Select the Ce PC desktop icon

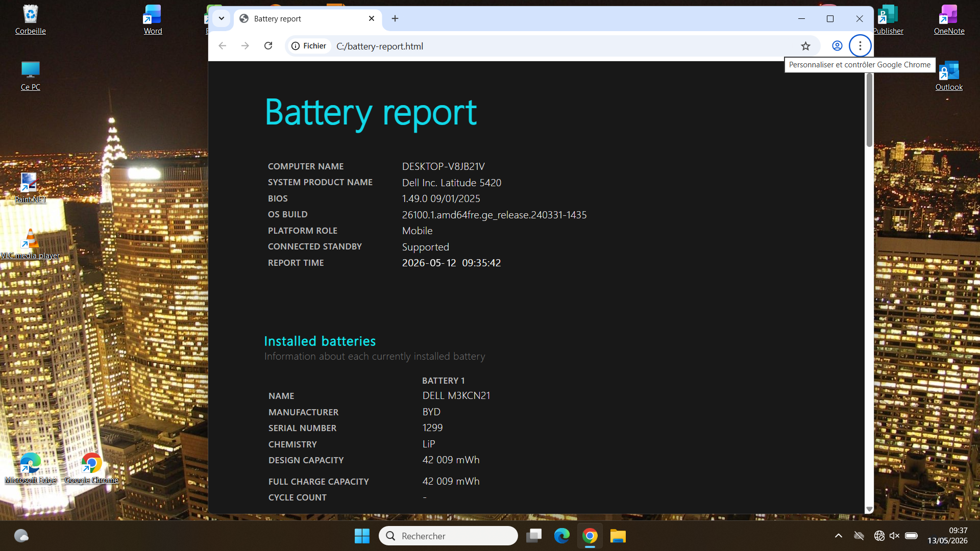click(31, 76)
